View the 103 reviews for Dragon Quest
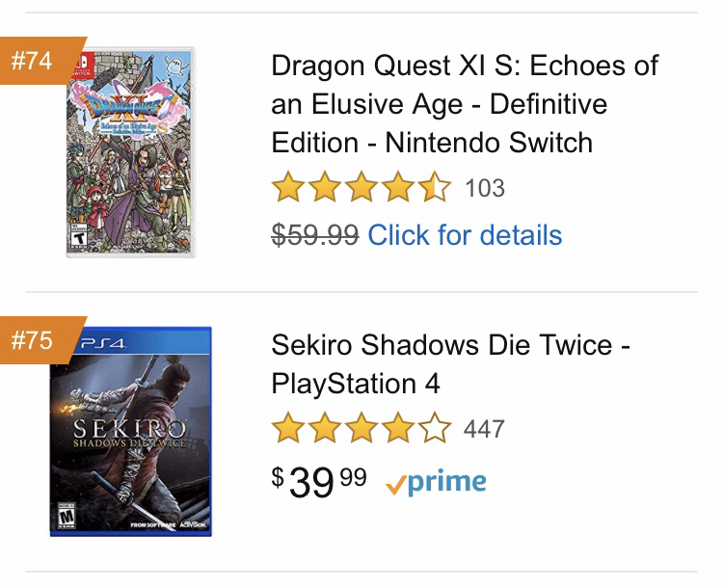This screenshot has height=588, width=723. tap(485, 188)
